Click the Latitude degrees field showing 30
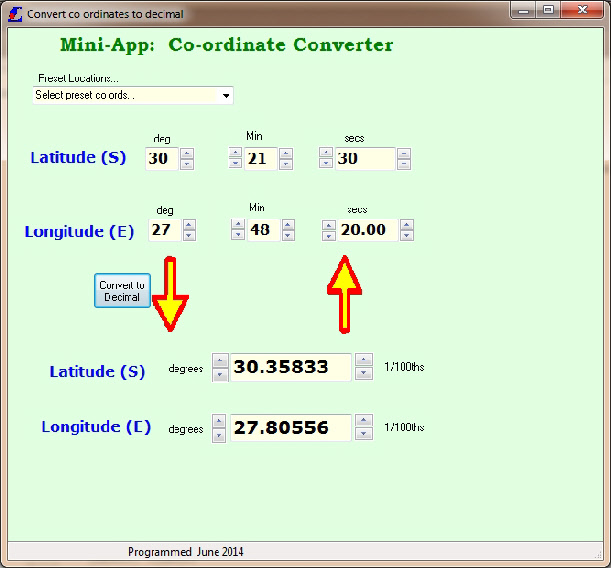611x568 pixels. tap(161, 159)
